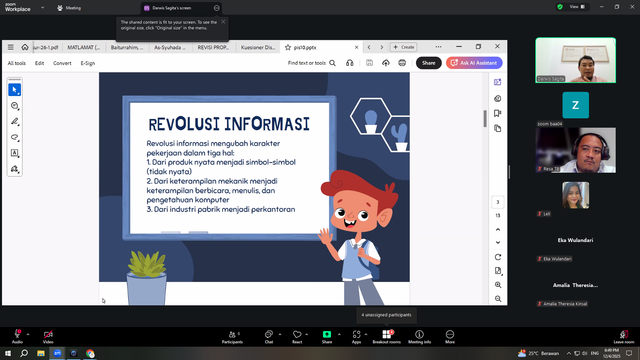Image resolution: width=640 pixels, height=360 pixels.
Task: Switch to REVISI PROP document tab
Action: [213, 47]
